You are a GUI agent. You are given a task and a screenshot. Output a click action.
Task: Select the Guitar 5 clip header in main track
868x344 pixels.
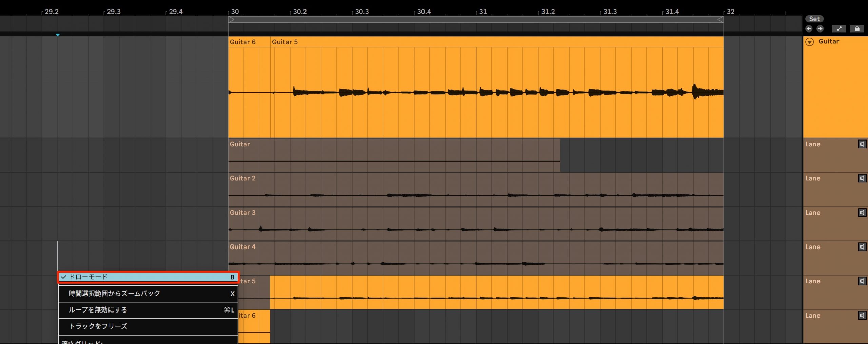[497, 42]
